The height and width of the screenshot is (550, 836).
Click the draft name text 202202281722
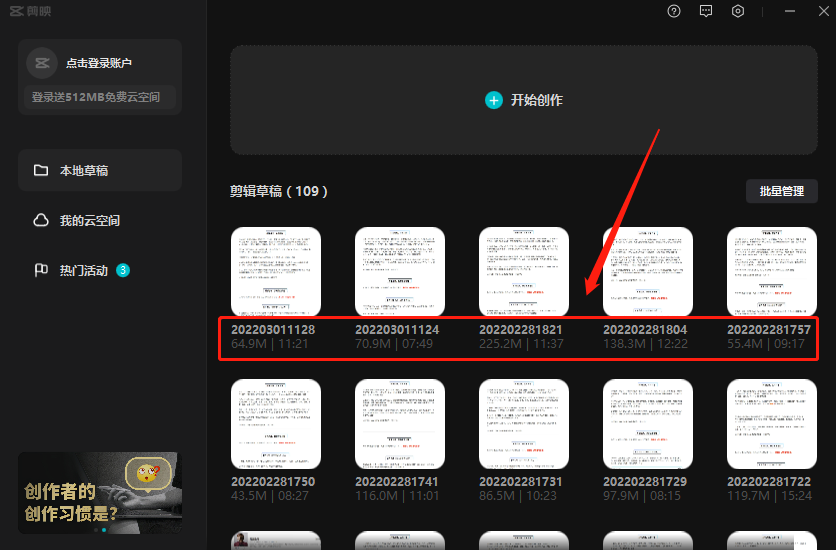click(769, 482)
